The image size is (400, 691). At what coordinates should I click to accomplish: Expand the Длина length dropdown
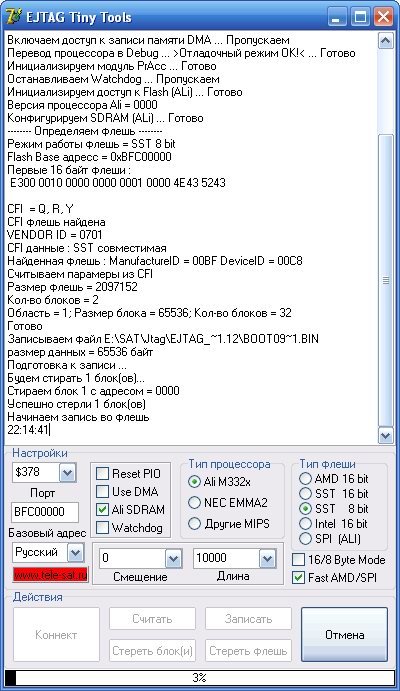pyautogui.click(x=267, y=559)
